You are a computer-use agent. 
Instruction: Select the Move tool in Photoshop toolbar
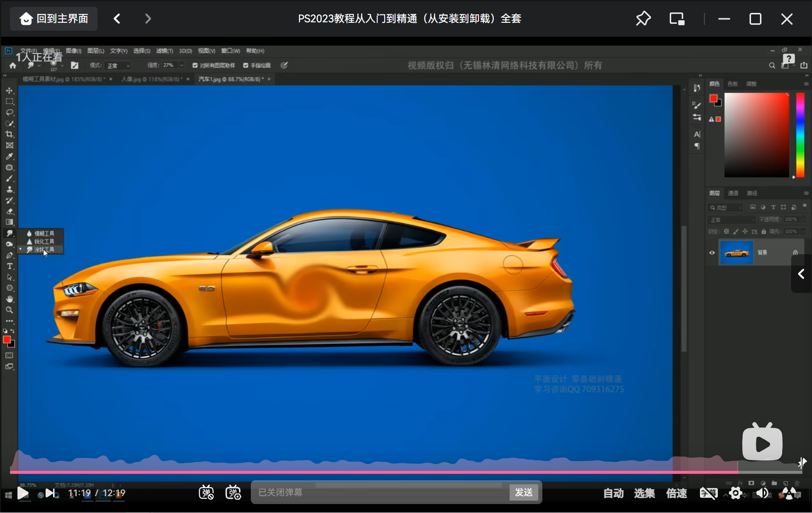tap(9, 91)
